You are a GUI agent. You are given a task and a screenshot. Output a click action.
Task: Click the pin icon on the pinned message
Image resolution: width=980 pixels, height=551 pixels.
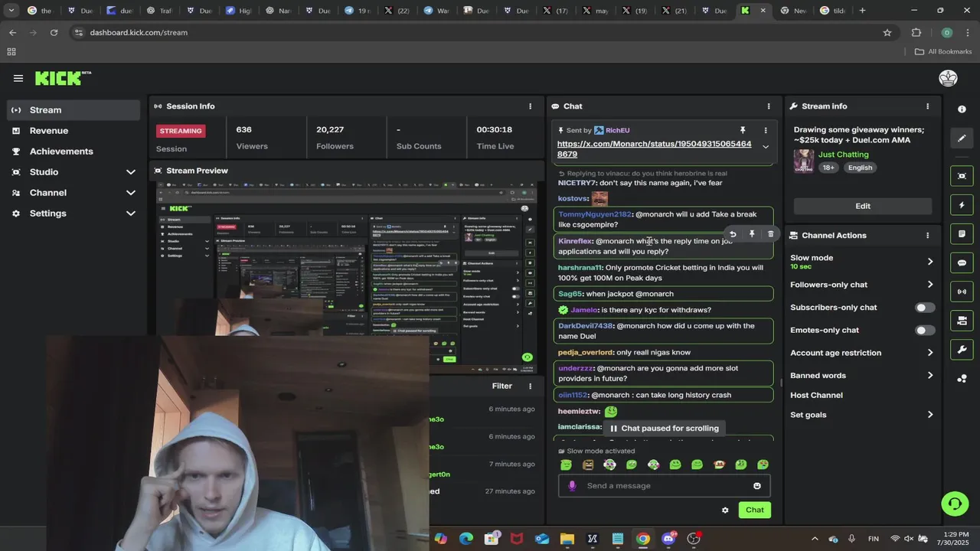[742, 130]
